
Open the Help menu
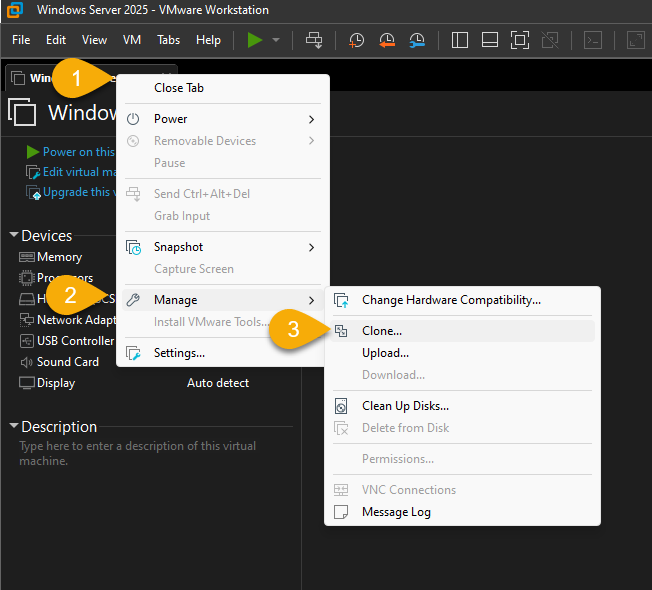coord(208,40)
